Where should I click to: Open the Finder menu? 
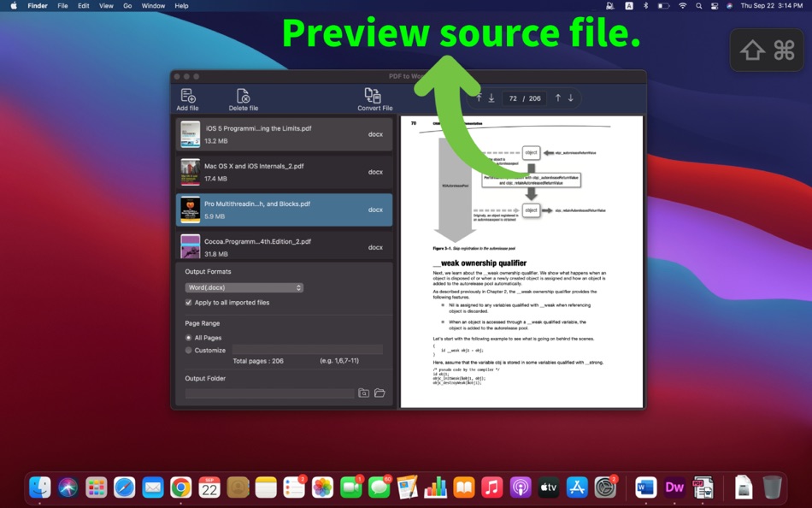click(38, 6)
